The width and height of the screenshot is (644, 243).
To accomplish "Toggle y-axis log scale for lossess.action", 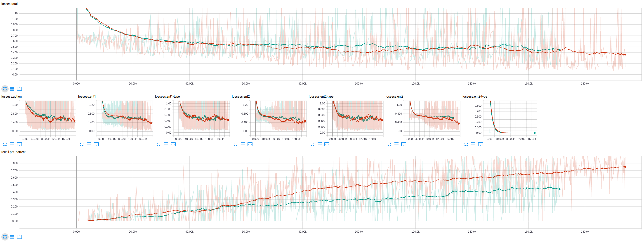I will 12,144.
